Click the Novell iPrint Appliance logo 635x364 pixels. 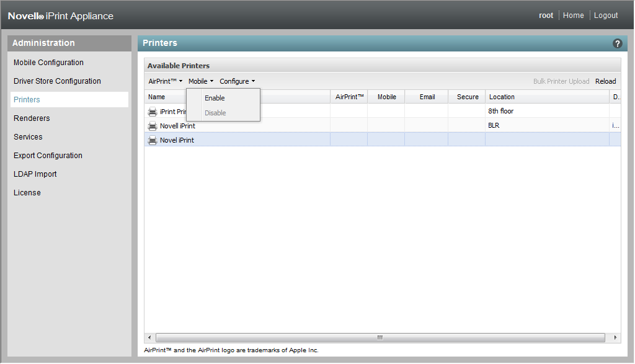click(60, 16)
